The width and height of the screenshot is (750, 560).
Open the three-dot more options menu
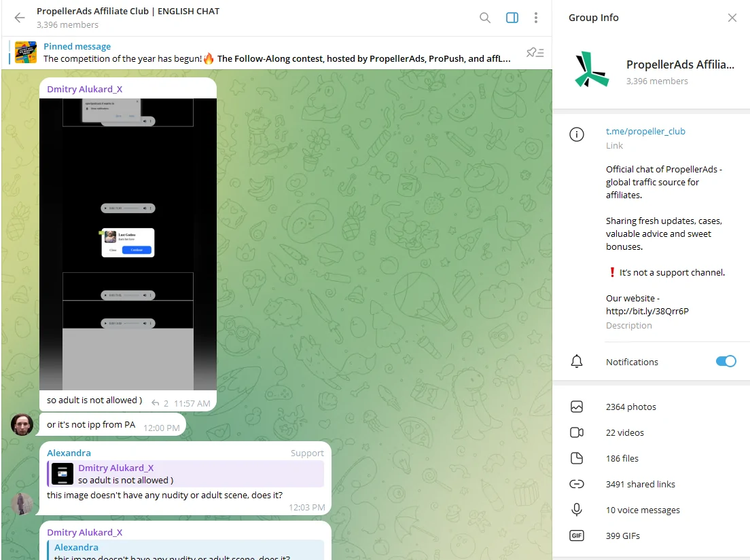[x=536, y=18]
